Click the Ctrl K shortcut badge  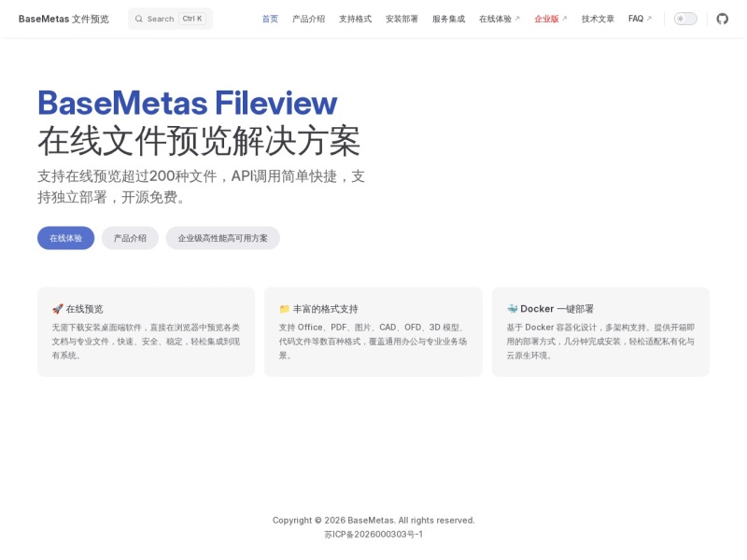[192, 19]
